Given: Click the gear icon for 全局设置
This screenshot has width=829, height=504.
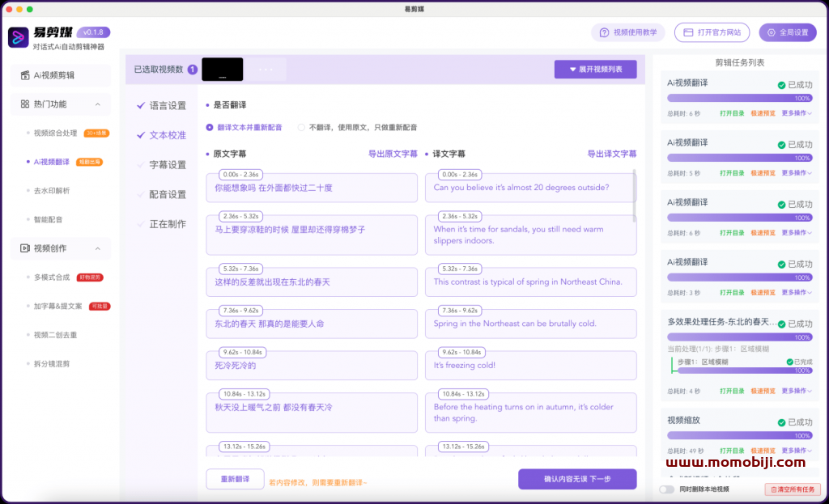Looking at the screenshot, I should point(770,32).
